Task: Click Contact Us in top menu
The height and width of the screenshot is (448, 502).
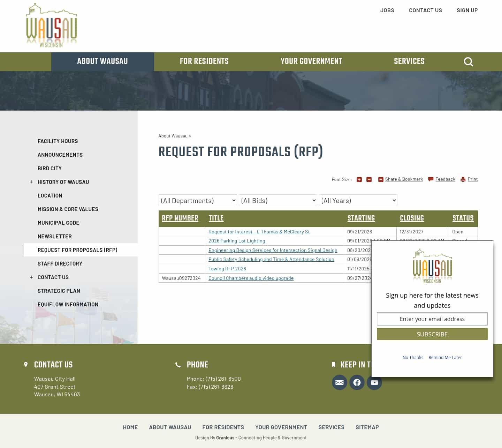Action: [425, 10]
